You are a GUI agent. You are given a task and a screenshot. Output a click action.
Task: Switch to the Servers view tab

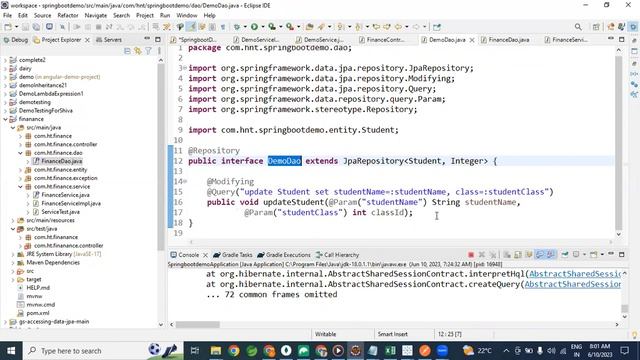click(109, 40)
